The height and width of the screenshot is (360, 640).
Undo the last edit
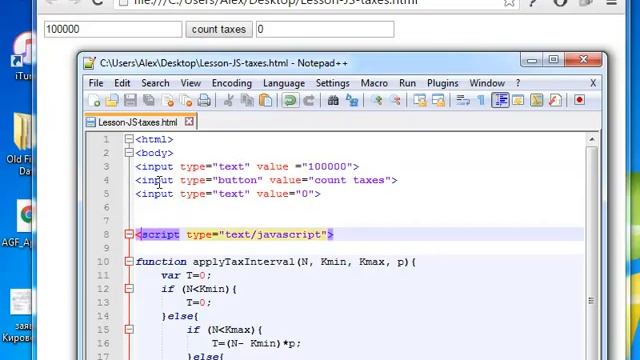coord(290,100)
